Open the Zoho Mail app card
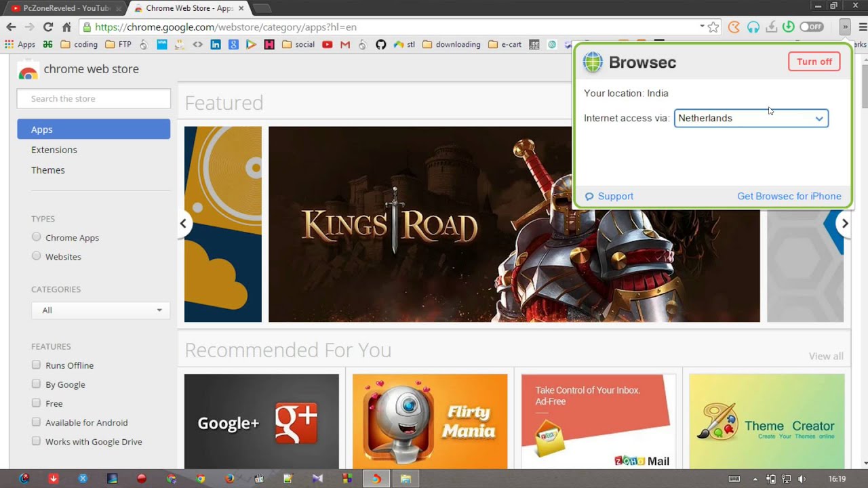The image size is (868, 488). click(599, 422)
